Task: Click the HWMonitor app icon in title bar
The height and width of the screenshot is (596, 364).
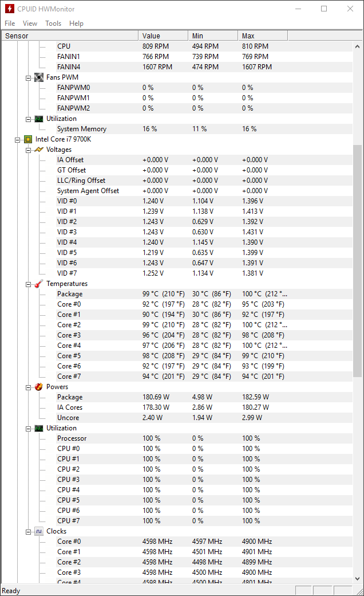Action: pyautogui.click(x=10, y=9)
